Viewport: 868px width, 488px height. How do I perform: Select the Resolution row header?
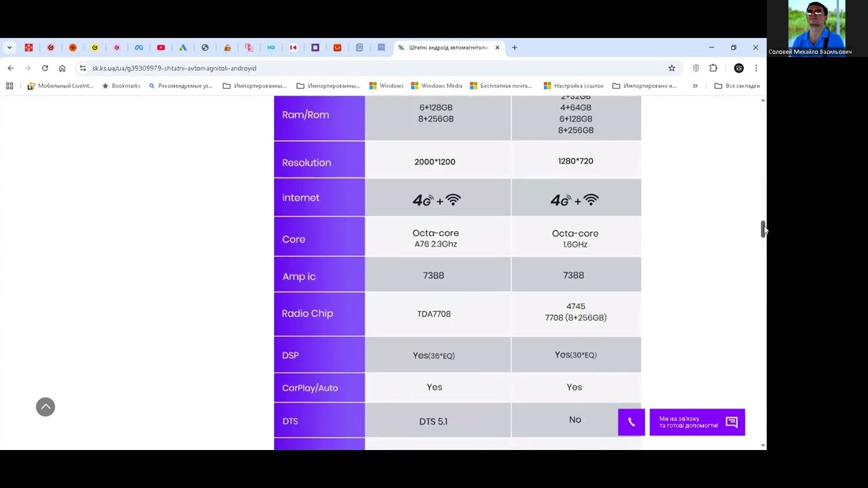click(319, 160)
